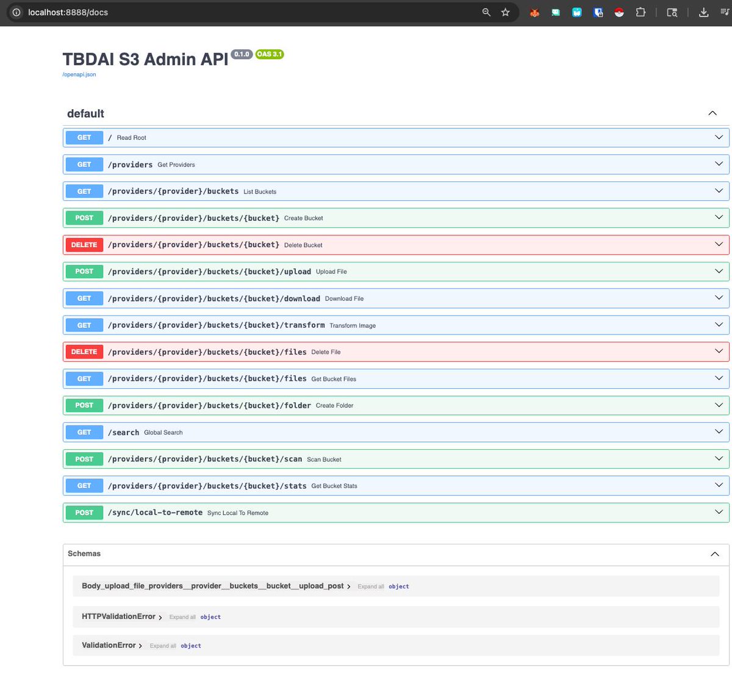Open the media controls playlist icon

(x=725, y=12)
